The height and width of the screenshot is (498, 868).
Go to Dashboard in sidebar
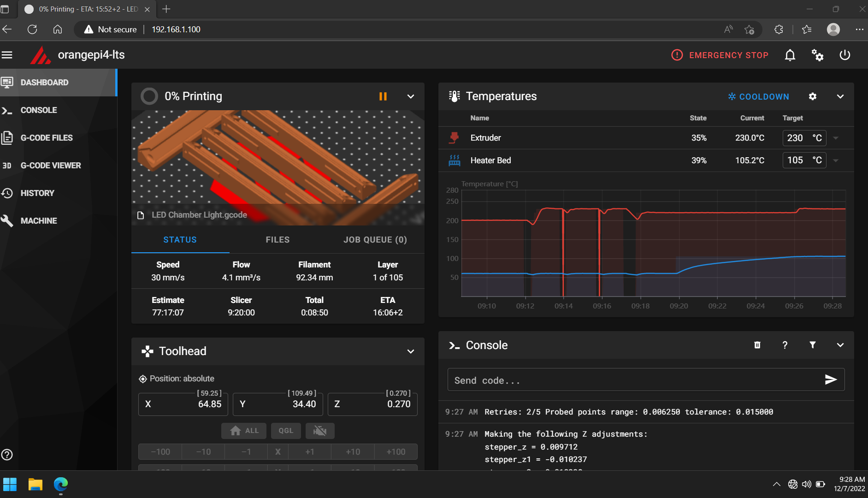point(58,83)
